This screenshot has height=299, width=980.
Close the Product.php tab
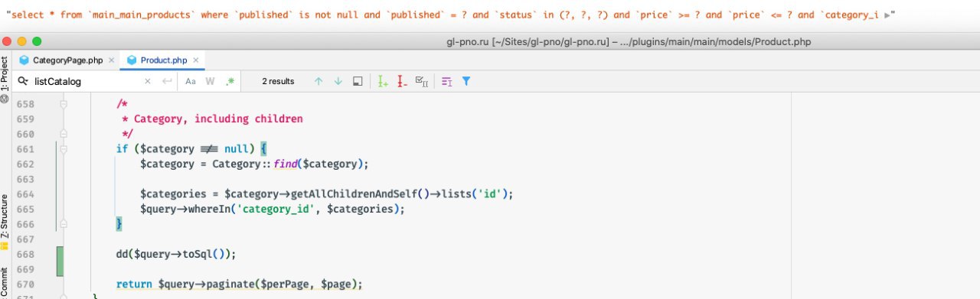(x=196, y=60)
